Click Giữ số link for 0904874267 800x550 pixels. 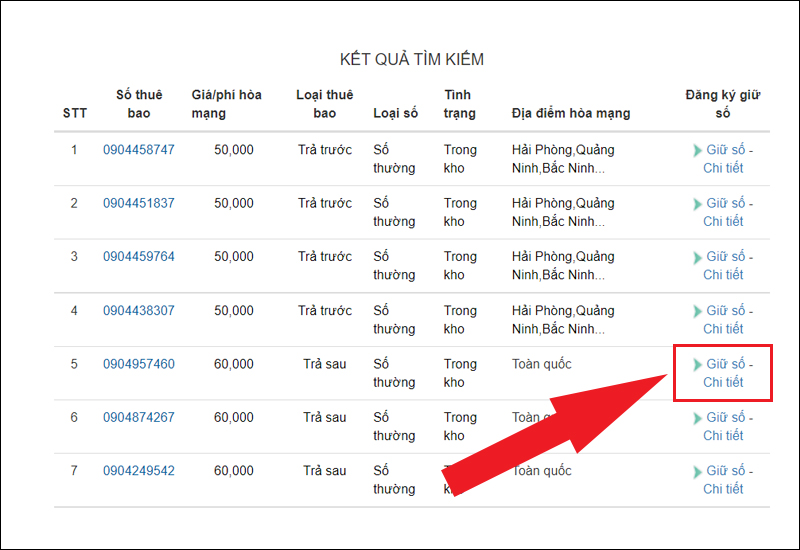click(x=726, y=417)
